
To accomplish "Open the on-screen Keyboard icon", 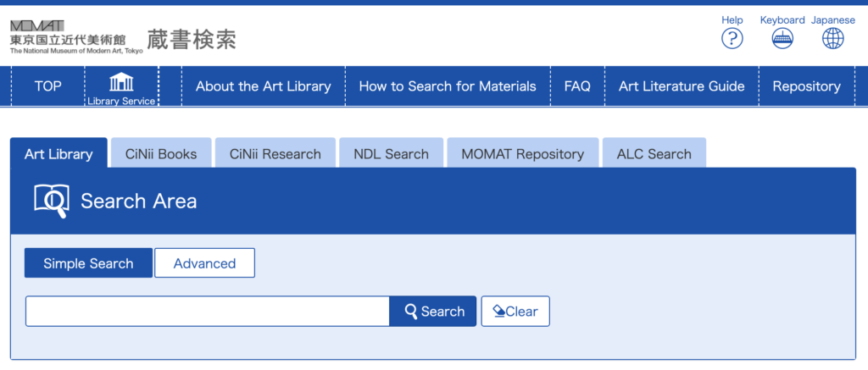I will [782, 39].
